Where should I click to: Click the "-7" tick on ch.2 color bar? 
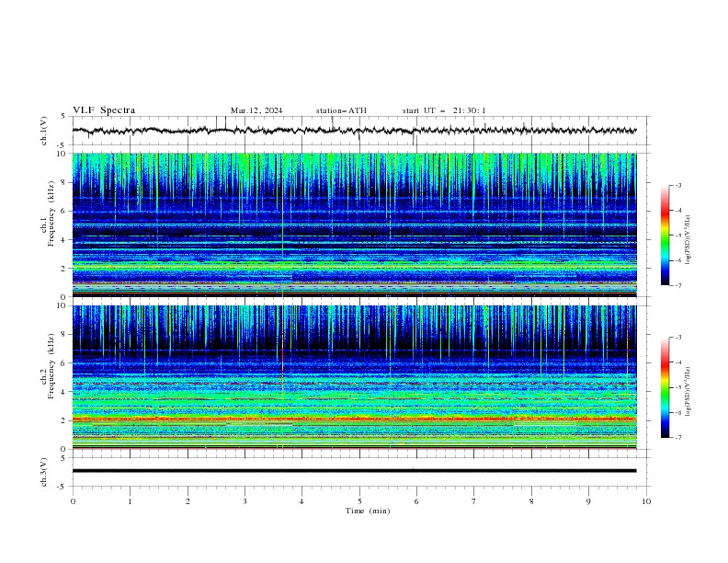click(678, 438)
